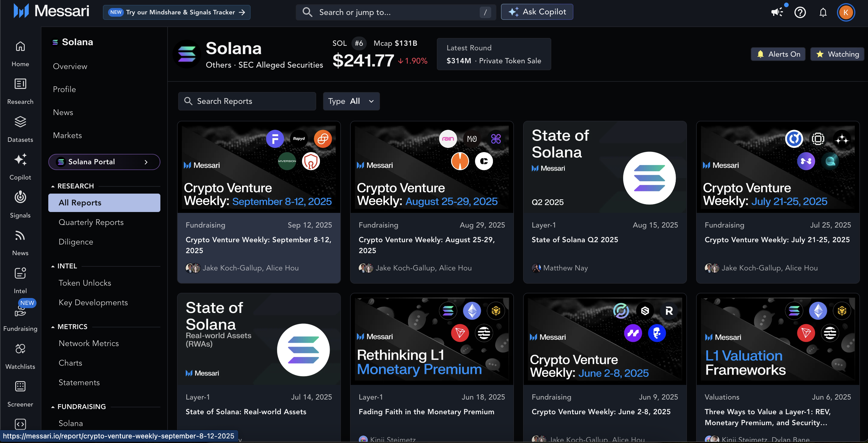This screenshot has width=868, height=443.
Task: Open Fading Faith in the Monetary Premium link
Action: pyautogui.click(x=426, y=412)
